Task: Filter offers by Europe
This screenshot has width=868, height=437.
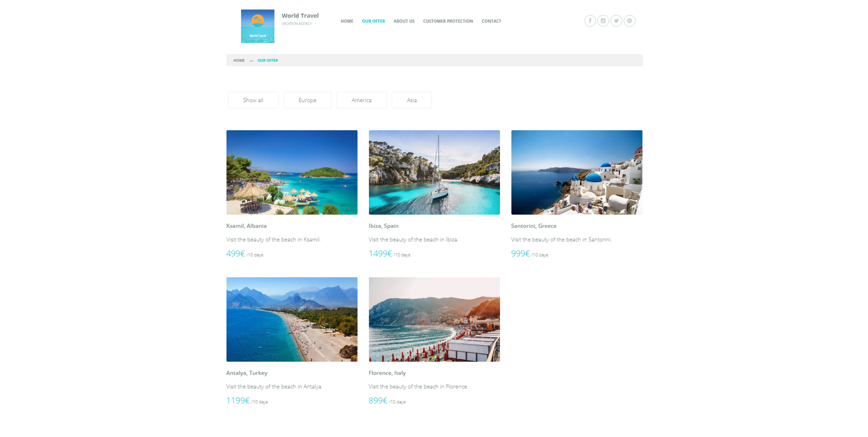Action: point(307,100)
